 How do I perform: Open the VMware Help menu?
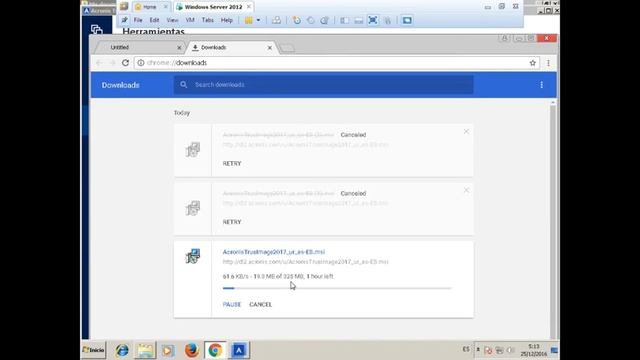click(227, 20)
